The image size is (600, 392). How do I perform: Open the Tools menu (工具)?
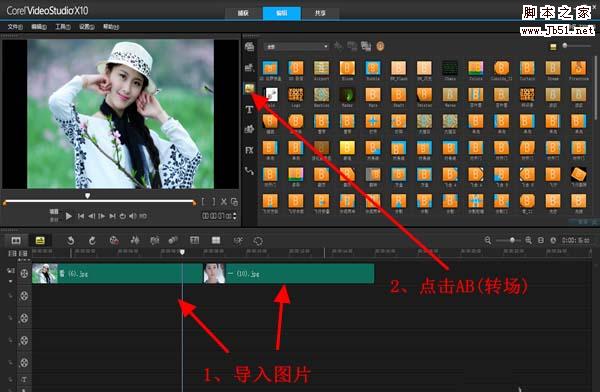[63, 27]
